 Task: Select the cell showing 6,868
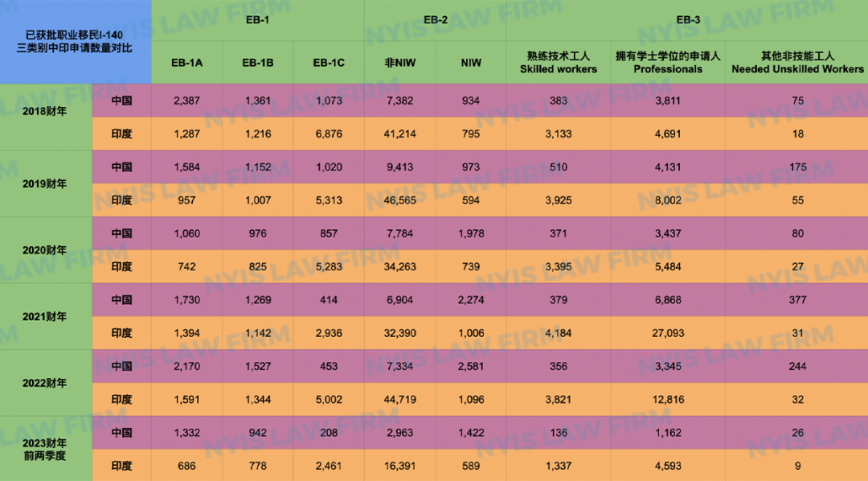[x=668, y=300]
